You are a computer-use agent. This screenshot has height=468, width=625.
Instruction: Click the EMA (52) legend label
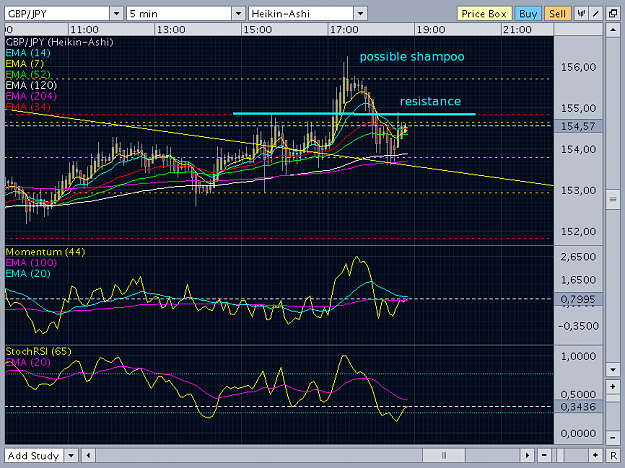coord(28,75)
